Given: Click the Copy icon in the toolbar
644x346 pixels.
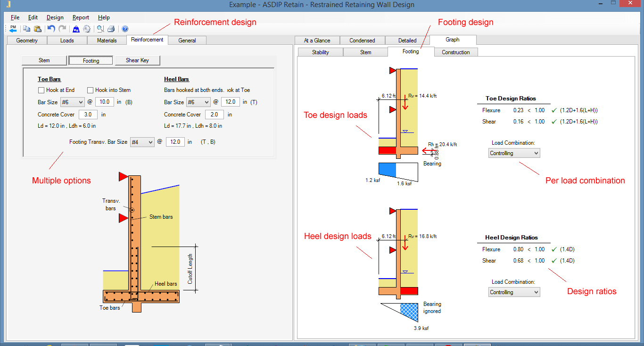Looking at the screenshot, I should tap(27, 29).
